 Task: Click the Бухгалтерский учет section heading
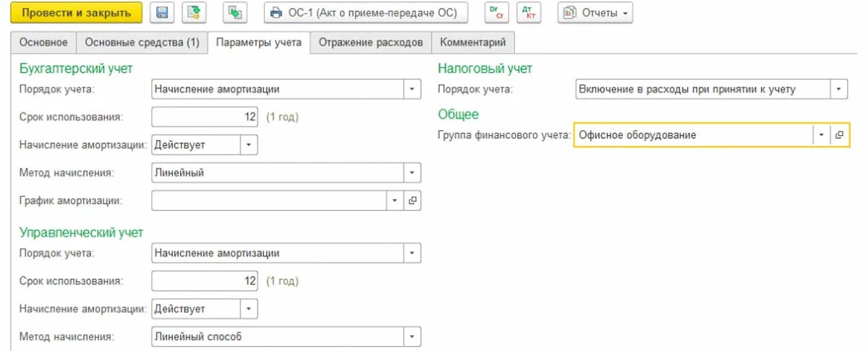[76, 69]
